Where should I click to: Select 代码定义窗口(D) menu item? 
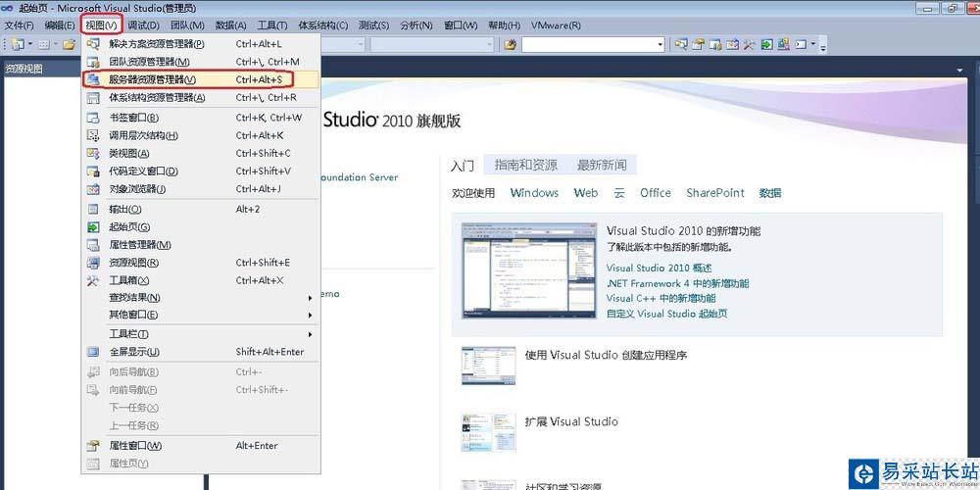[x=201, y=171]
